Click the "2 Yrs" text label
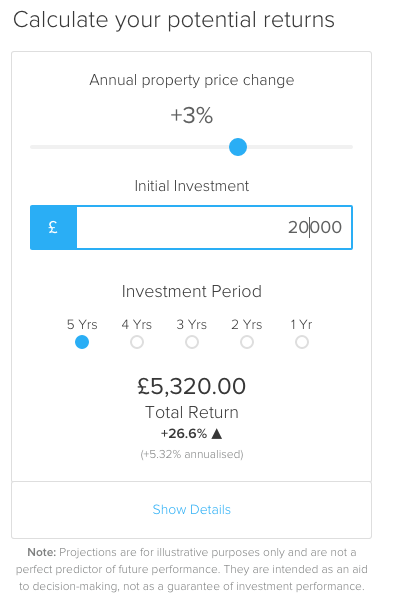This screenshot has width=398, height=598. point(247,325)
